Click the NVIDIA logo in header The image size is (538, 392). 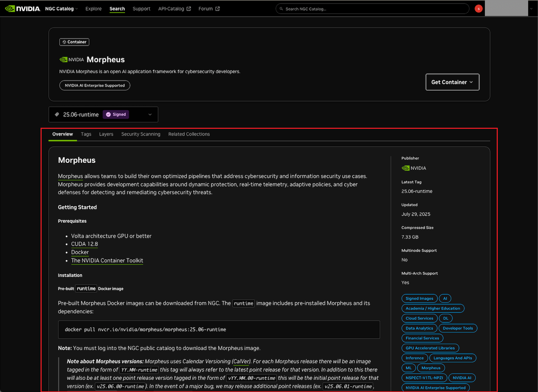23,9
